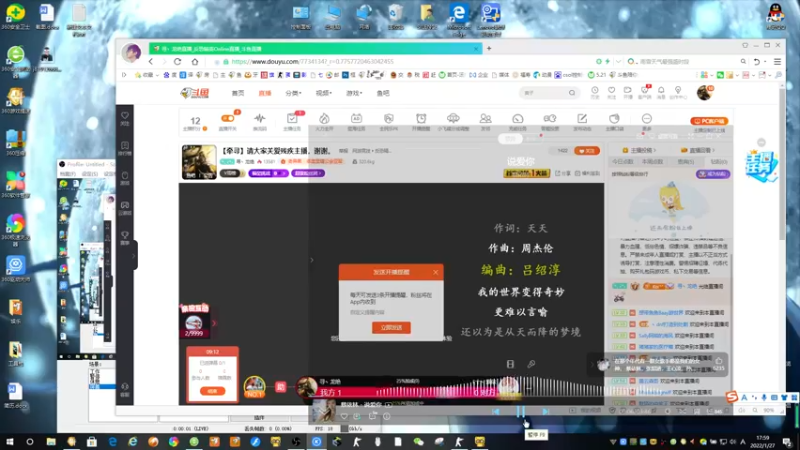The height and width of the screenshot is (450, 800).
Task: Skip to previous track in music player
Action: [495, 411]
